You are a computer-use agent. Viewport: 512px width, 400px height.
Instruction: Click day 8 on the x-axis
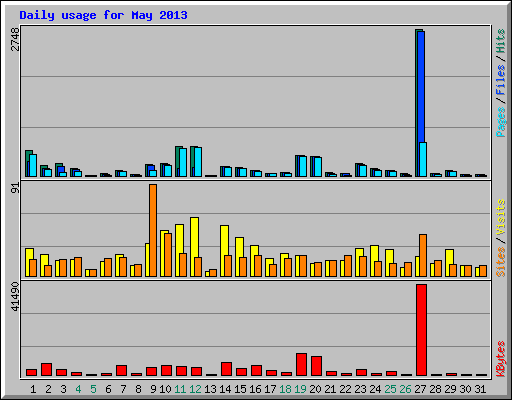point(138,389)
